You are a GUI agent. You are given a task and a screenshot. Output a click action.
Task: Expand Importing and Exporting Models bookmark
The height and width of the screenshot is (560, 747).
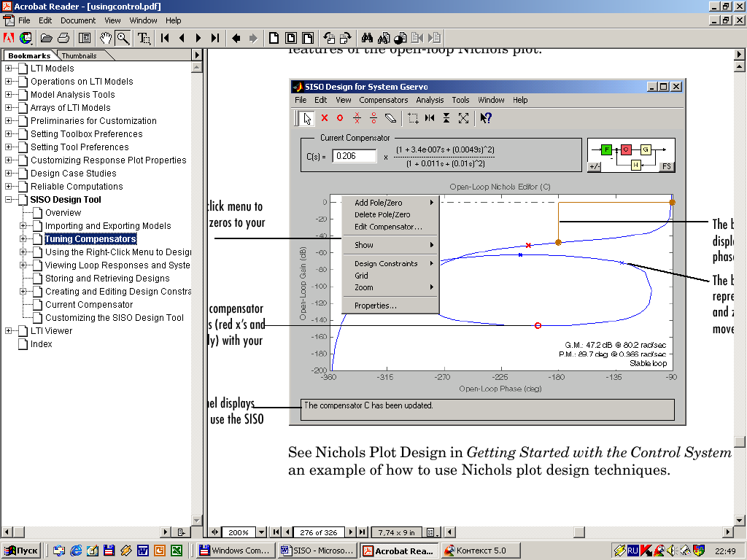pyautogui.click(x=23, y=226)
